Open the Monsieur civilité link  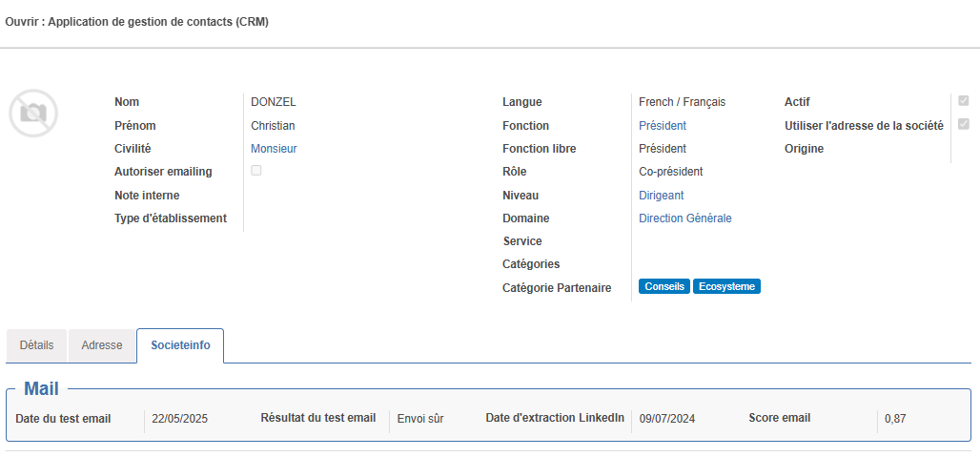tap(274, 149)
